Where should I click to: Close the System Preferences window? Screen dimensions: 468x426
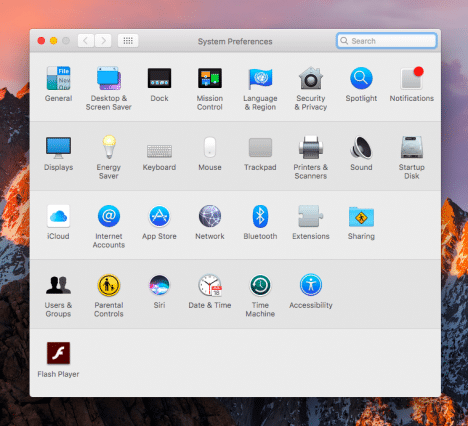pos(41,41)
